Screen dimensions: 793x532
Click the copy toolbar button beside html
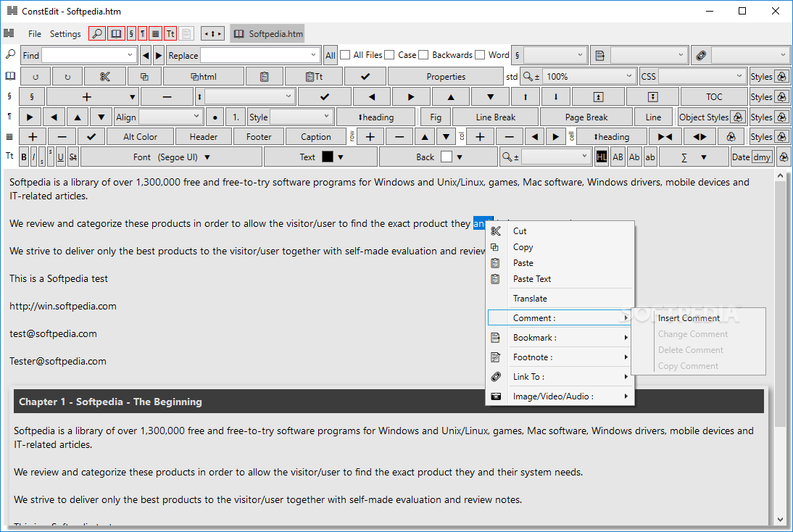(144, 76)
